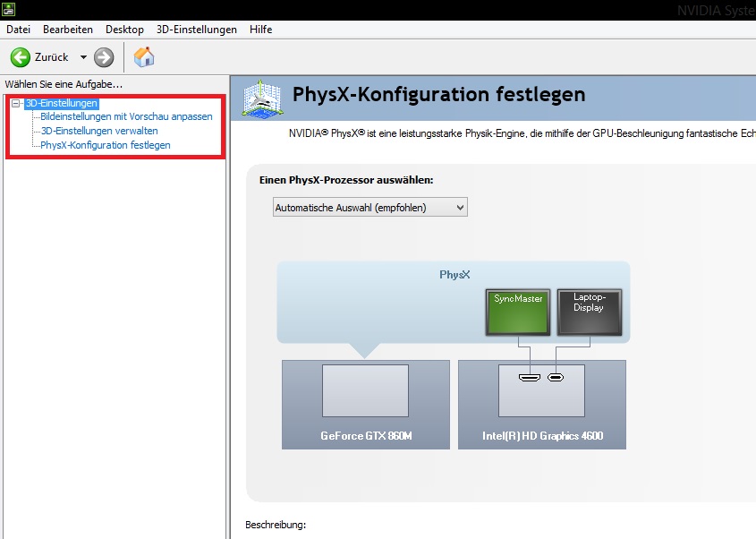Open the home icon in the toolbar
Viewport: 756px width, 539px height.
pos(144,57)
